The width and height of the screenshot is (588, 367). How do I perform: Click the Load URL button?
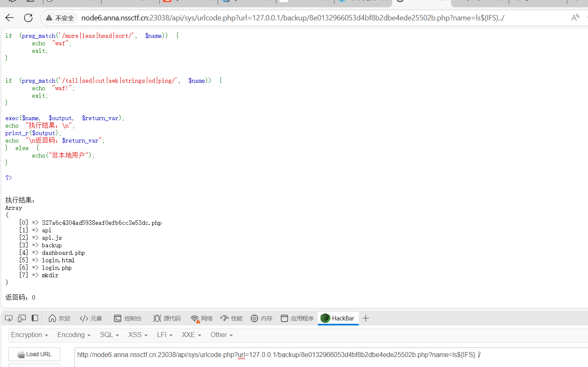point(35,355)
